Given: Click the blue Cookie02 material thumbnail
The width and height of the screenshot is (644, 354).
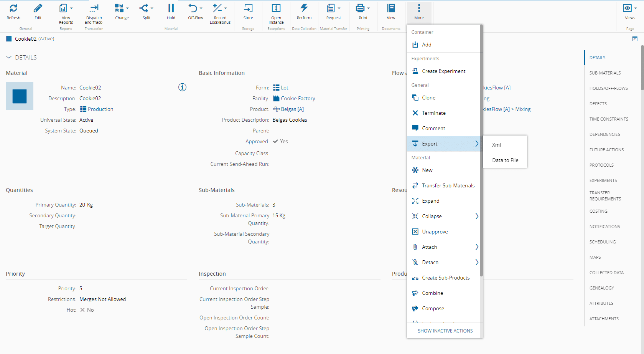Looking at the screenshot, I should [x=20, y=96].
